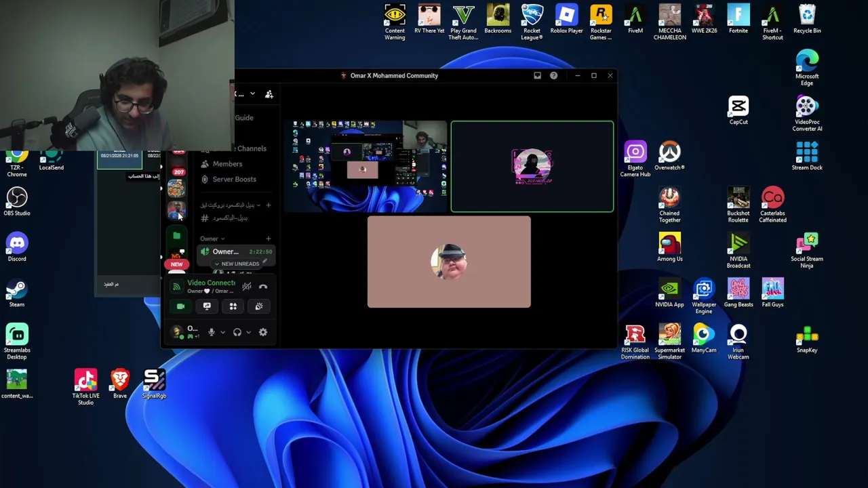
Task: Focus the pink-avatar participant video tile
Action: (532, 167)
